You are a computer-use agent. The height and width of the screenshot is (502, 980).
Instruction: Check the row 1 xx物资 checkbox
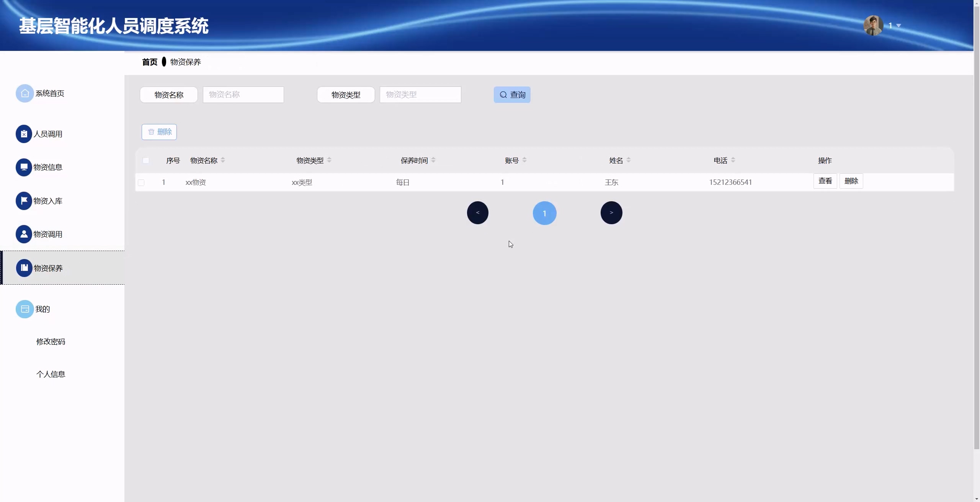coord(141,183)
